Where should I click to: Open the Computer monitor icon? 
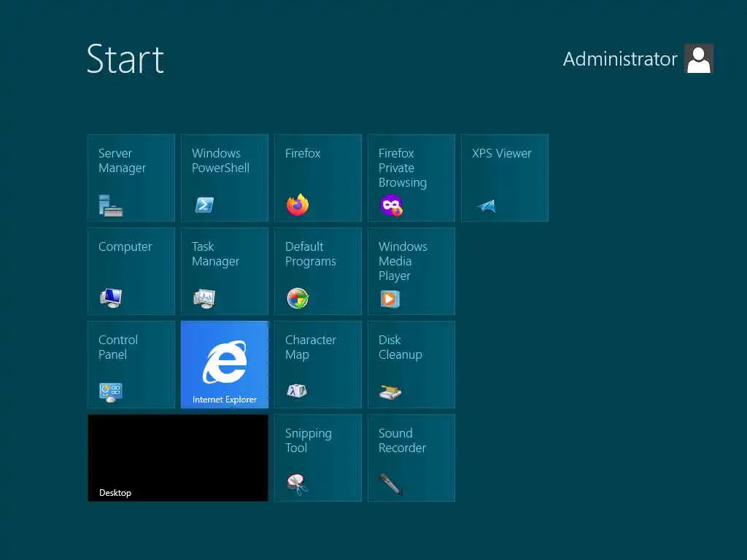(111, 298)
